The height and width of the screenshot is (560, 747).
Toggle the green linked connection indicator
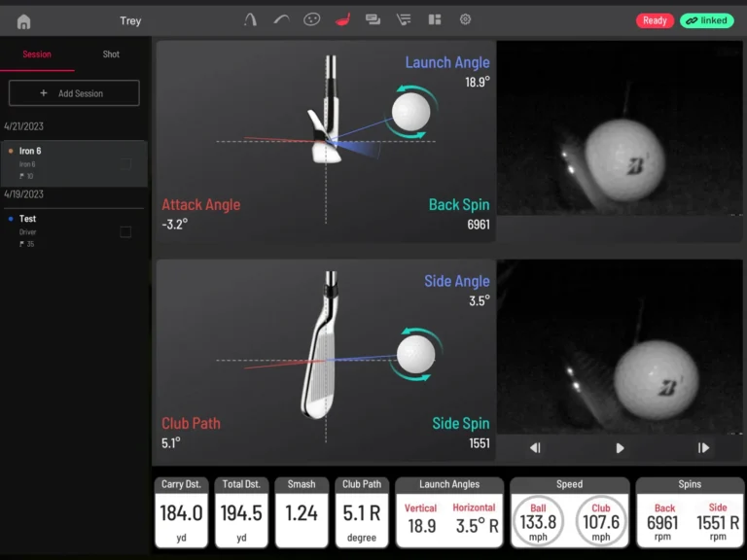[x=707, y=20]
